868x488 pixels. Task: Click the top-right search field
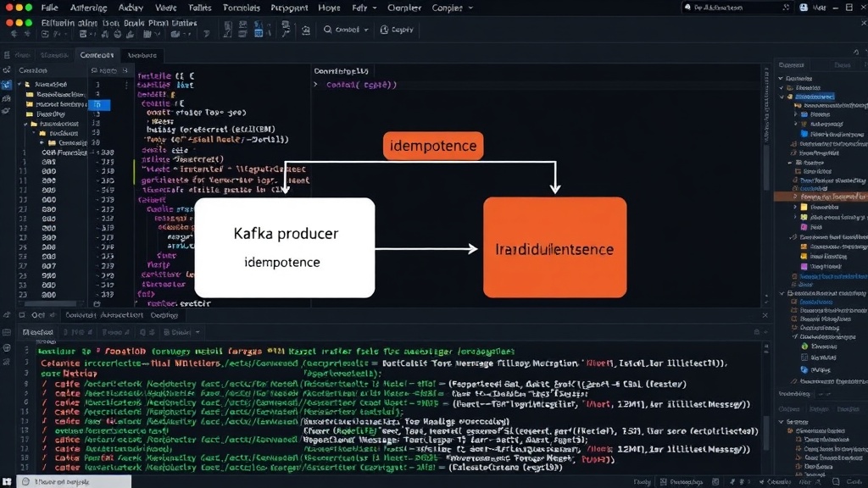(x=737, y=8)
